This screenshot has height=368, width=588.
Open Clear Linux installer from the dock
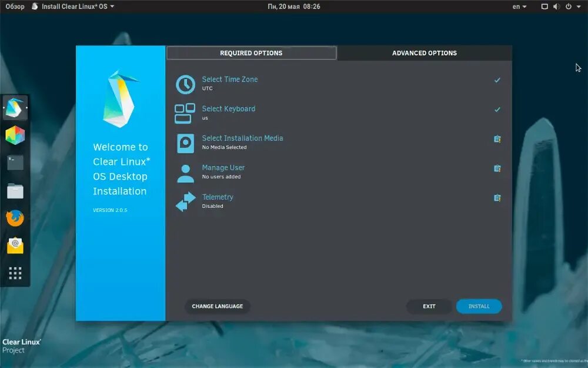click(15, 108)
